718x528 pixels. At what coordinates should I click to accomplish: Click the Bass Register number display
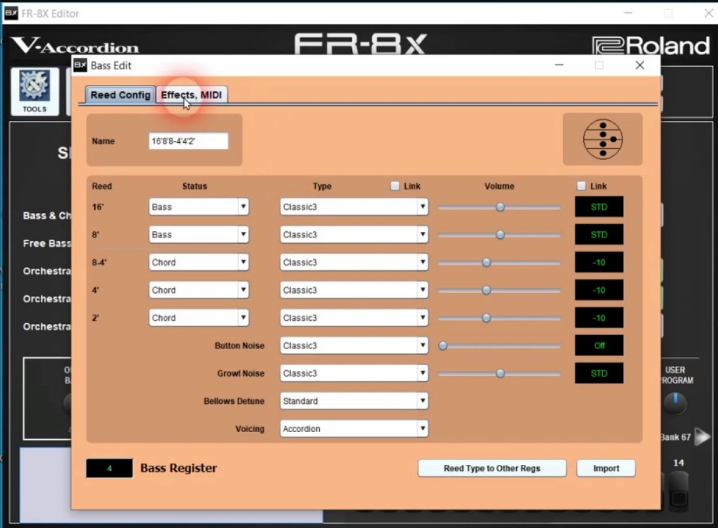(x=109, y=468)
